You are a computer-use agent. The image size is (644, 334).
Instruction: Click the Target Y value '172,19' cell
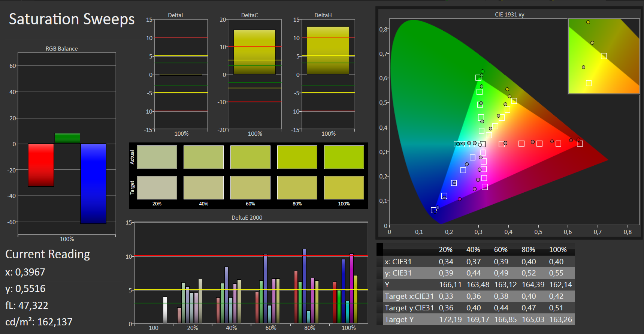(450, 319)
